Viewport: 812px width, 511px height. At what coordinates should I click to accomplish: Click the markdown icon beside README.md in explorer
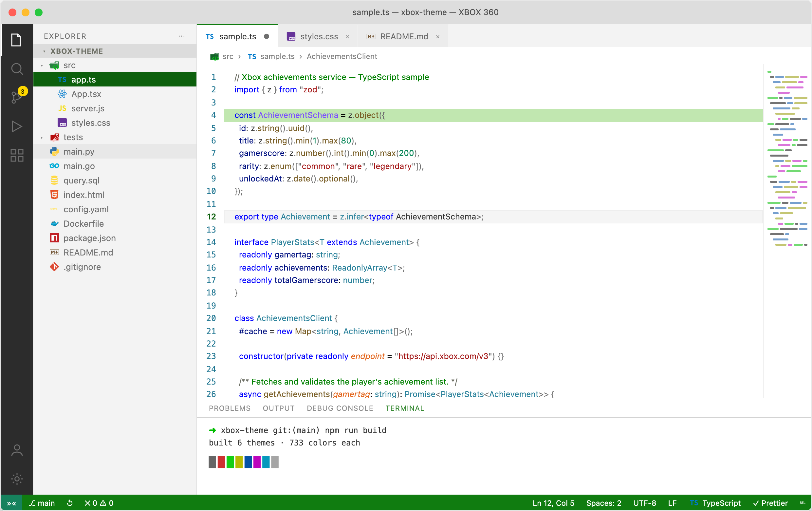pyautogui.click(x=54, y=252)
